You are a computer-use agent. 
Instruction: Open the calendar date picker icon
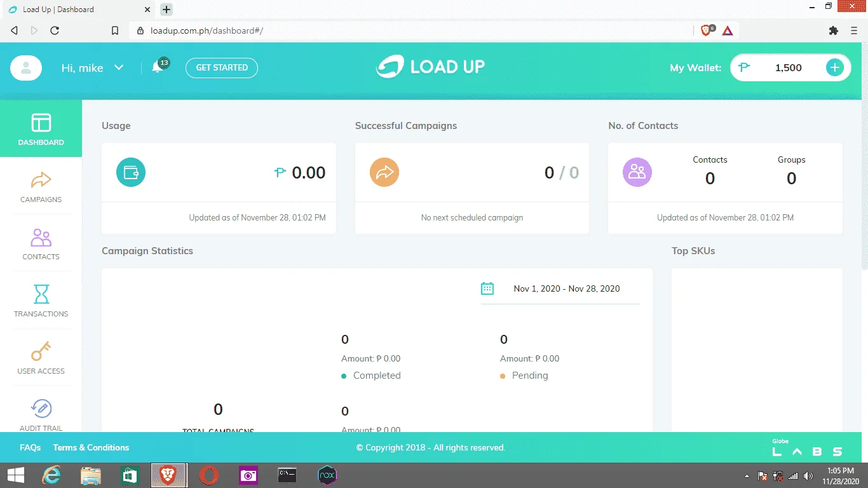point(487,288)
